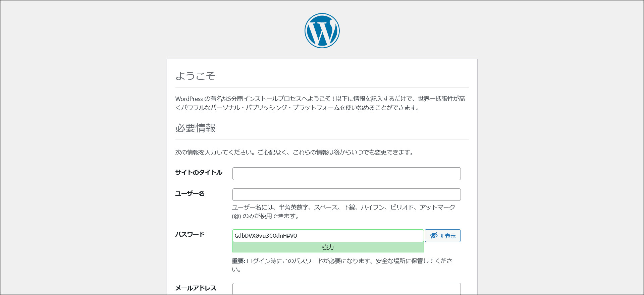Click the 必要情報 section heading
The width and height of the screenshot is (644, 295).
coord(195,128)
